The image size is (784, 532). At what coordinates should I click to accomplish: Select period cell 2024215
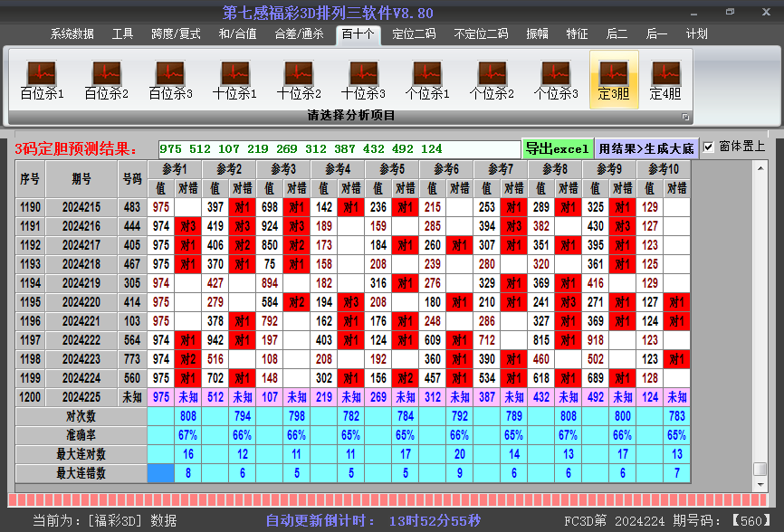pyautogui.click(x=81, y=207)
